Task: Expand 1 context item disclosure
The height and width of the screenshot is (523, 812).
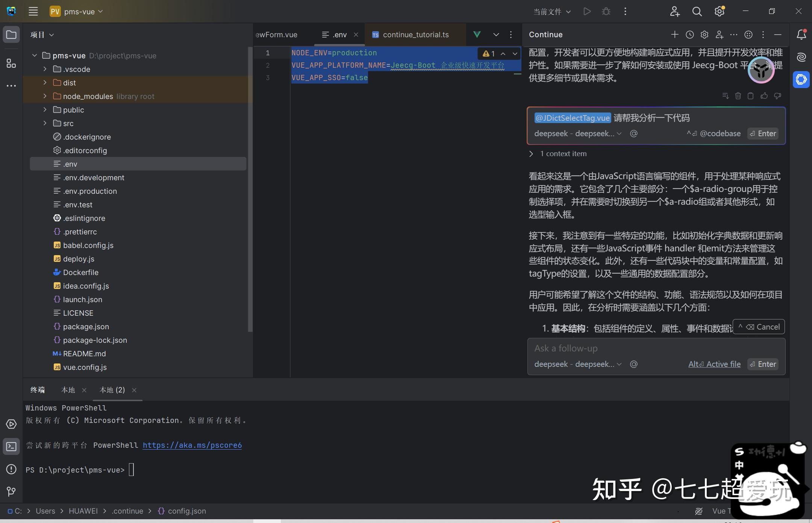Action: [x=531, y=154]
